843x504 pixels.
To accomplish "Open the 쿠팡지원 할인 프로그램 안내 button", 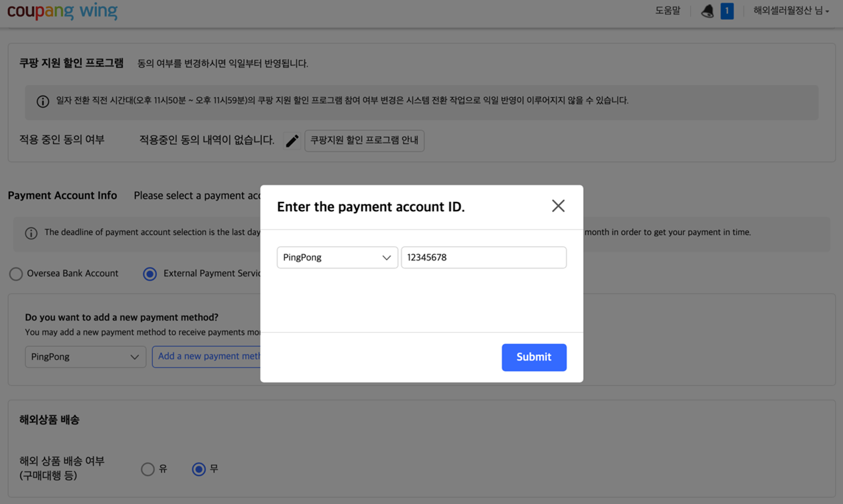I will pos(364,140).
